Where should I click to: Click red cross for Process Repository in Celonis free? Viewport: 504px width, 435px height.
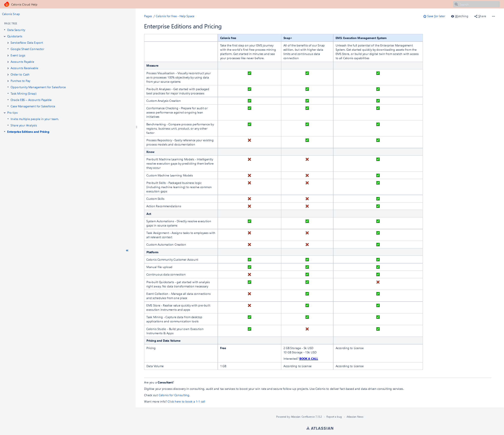pyautogui.click(x=249, y=140)
